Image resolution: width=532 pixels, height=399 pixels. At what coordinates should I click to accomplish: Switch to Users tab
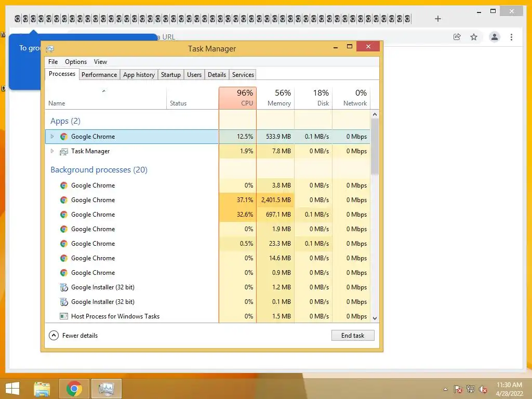click(194, 75)
